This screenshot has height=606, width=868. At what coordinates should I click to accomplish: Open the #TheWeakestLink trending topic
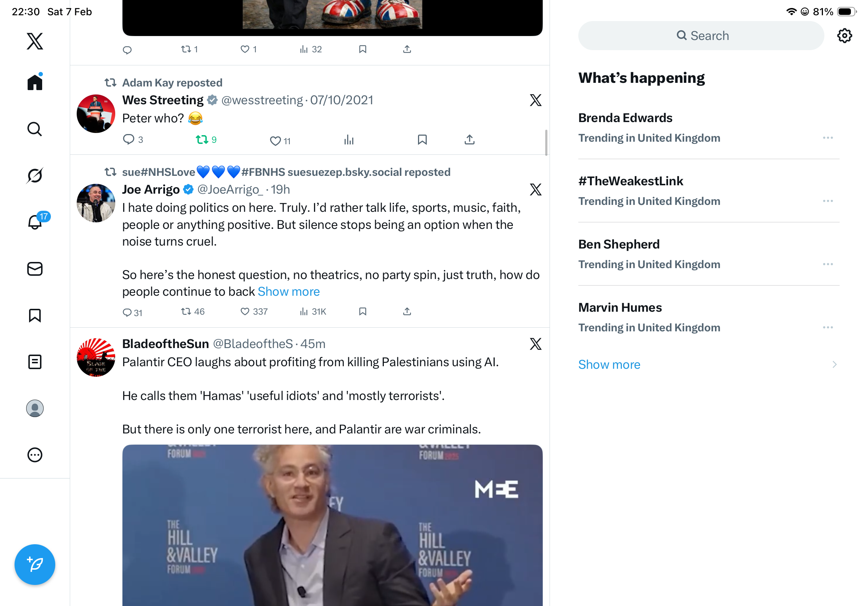click(631, 181)
